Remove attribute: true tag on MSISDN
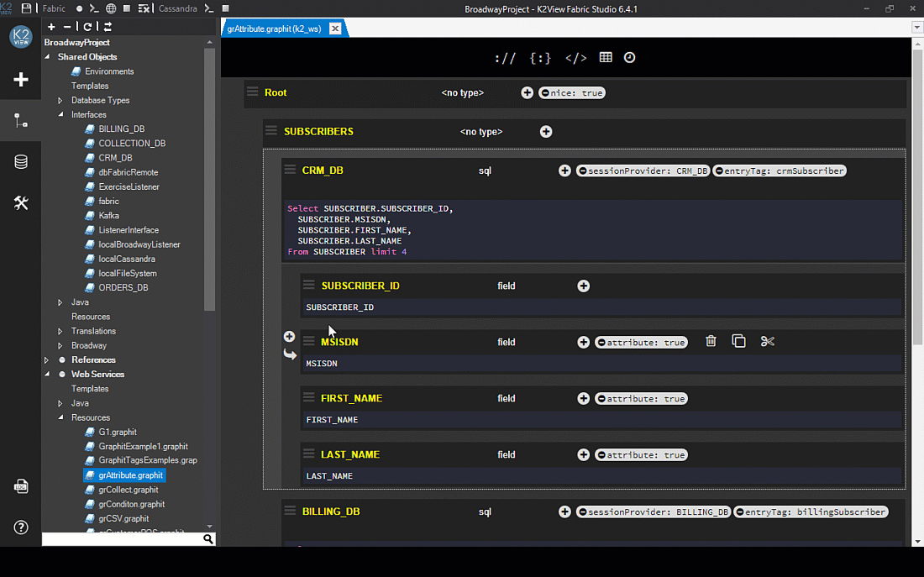 [x=601, y=343]
